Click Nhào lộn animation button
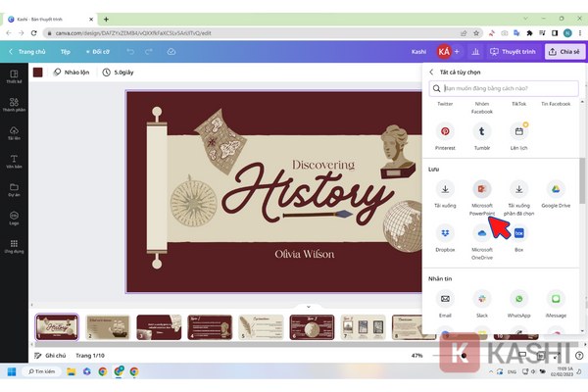588x392 pixels. click(x=72, y=72)
